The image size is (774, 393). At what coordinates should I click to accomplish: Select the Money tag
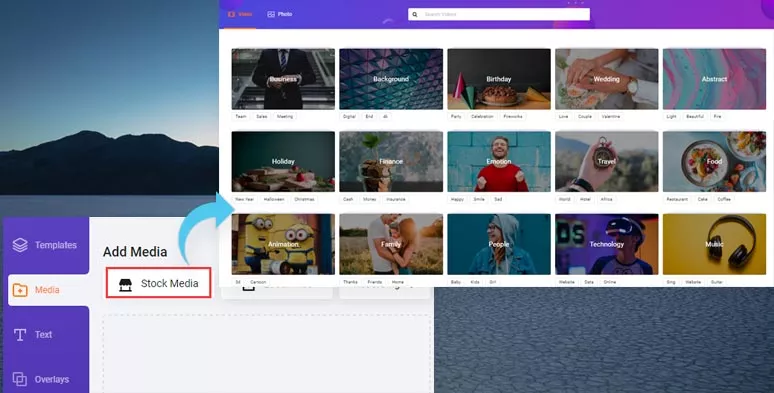370,199
